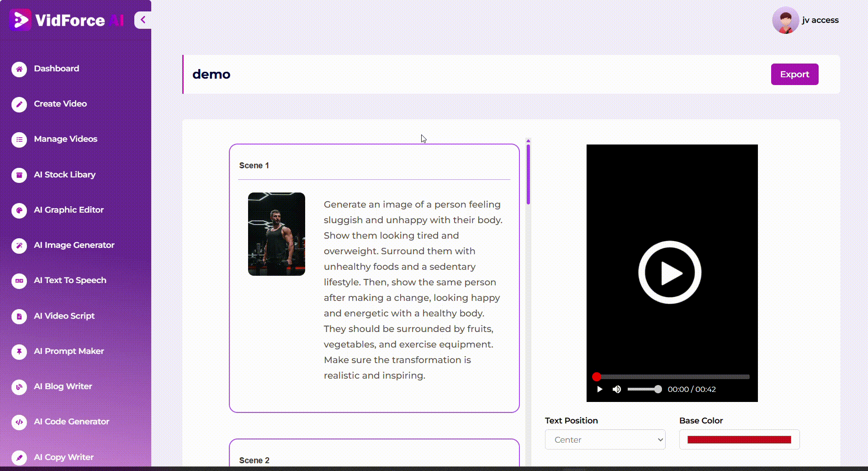Collapse the sidebar with the chevron arrow

143,20
